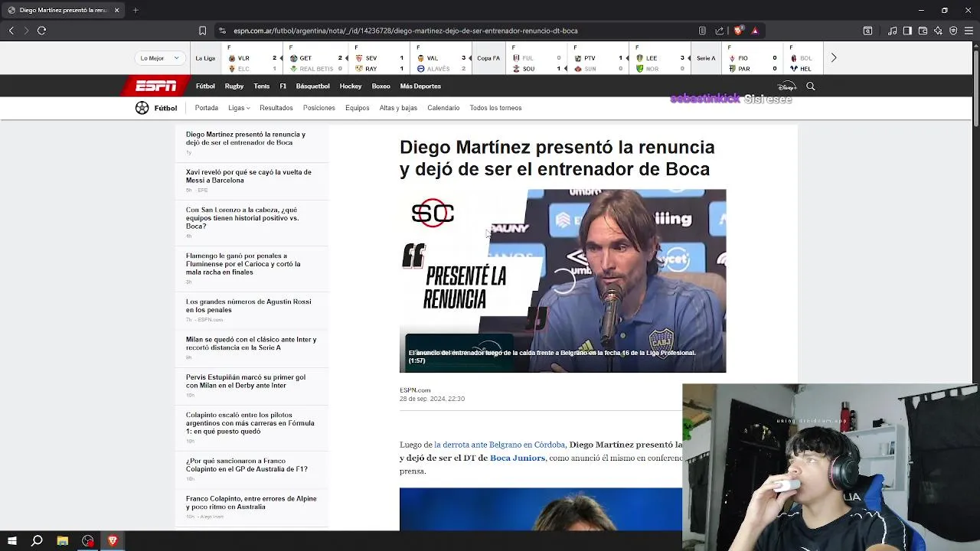Click the browser forward arrow
The height and width of the screenshot is (551, 980).
click(26, 31)
